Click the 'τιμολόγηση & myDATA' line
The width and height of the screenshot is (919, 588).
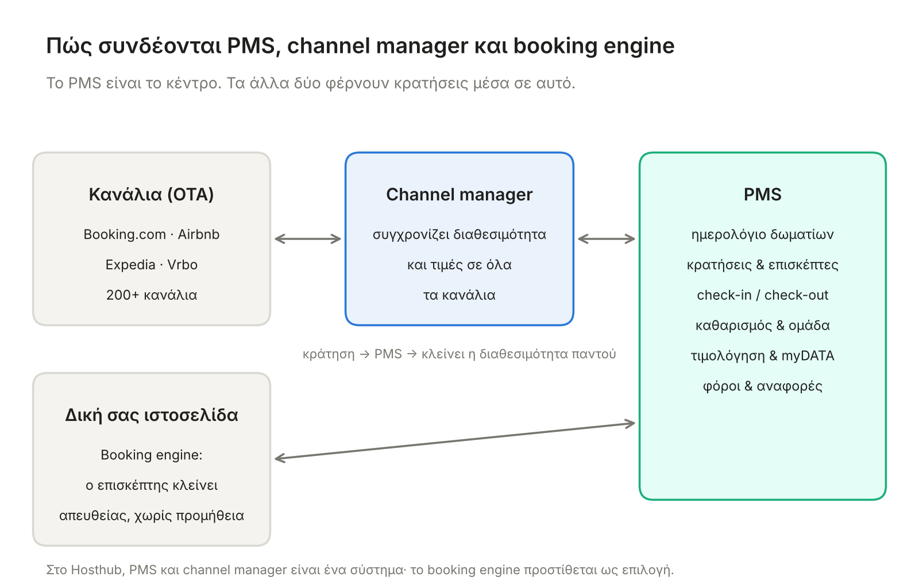763,356
